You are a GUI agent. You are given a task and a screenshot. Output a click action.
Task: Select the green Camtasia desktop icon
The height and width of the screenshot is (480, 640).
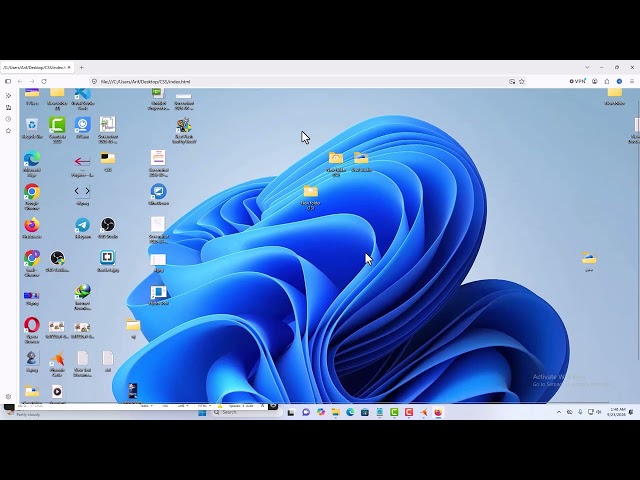click(57, 130)
